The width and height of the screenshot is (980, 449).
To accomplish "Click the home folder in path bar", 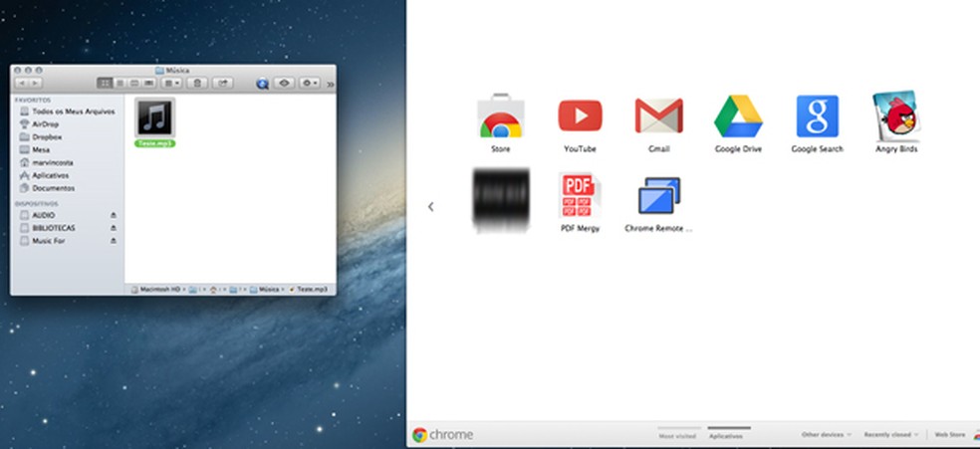I will pos(214,290).
